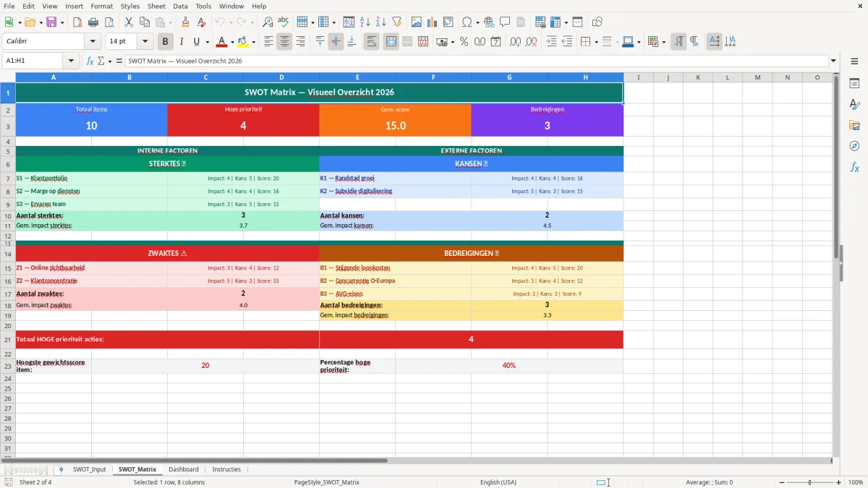Open the Underline style dropdown arrow
868x488 pixels.
pos(207,42)
